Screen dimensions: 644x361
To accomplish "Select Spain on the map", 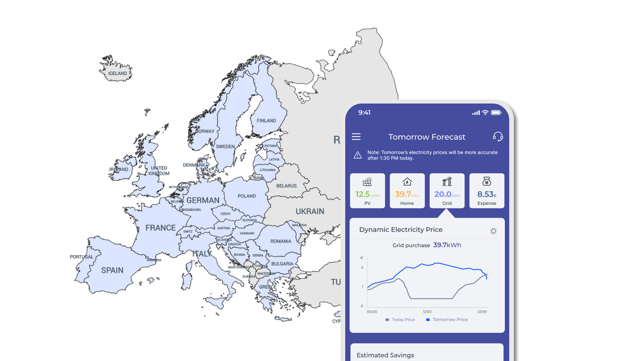I will click(x=112, y=270).
